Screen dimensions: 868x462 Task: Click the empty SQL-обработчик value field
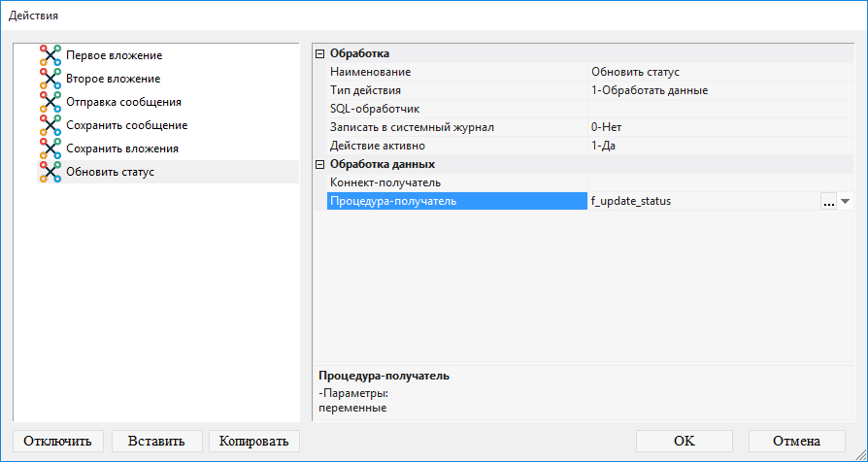pos(718,109)
